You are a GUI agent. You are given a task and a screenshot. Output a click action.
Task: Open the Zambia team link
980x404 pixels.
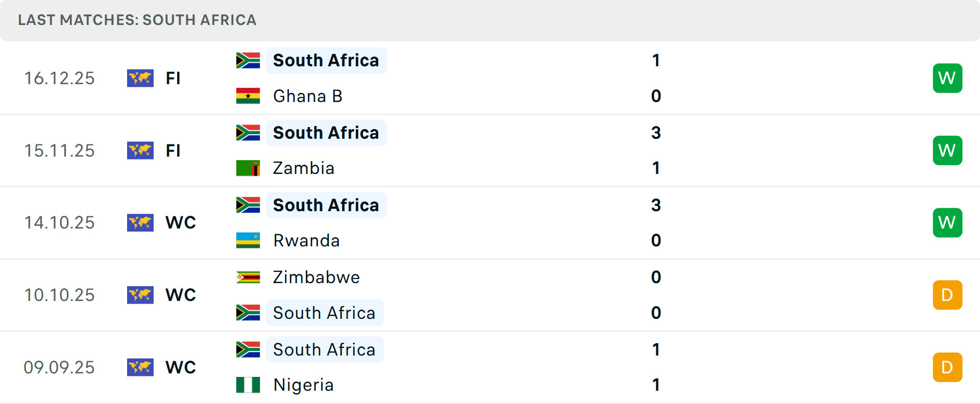pos(304,168)
